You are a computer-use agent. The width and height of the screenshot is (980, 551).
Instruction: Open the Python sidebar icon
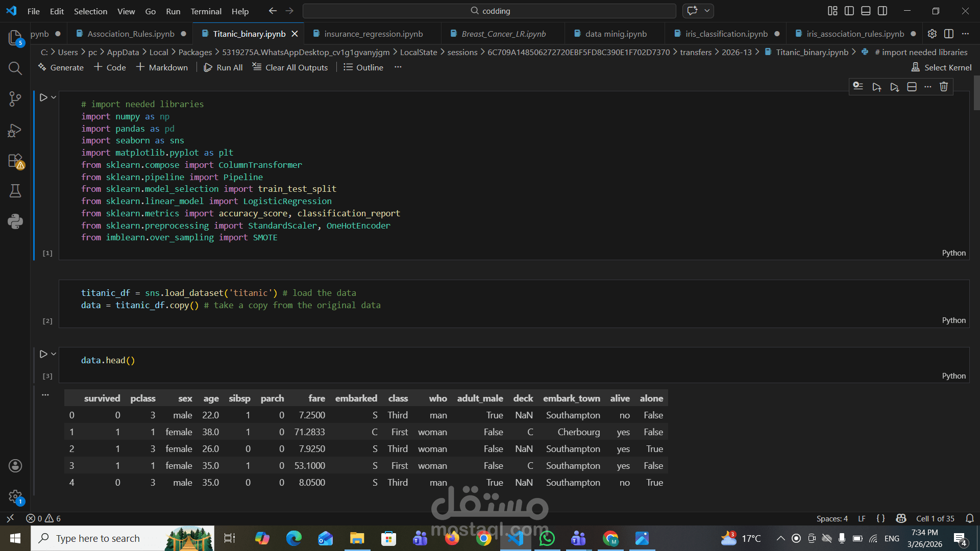15,221
